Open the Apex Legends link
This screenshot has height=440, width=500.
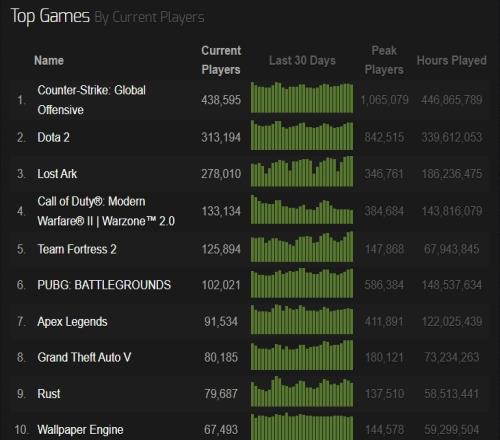tap(72, 322)
